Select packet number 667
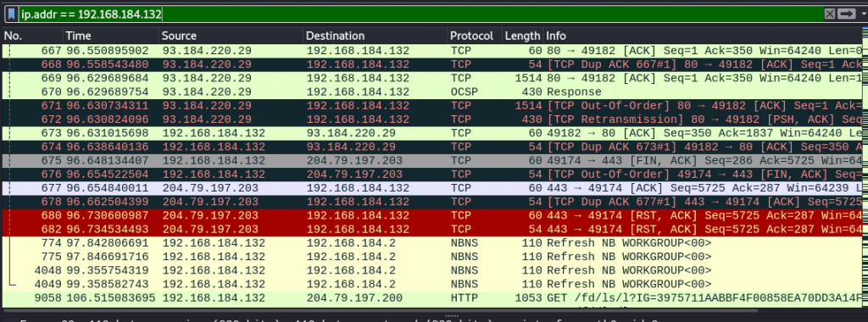The height and width of the screenshot is (322, 868). click(431, 51)
